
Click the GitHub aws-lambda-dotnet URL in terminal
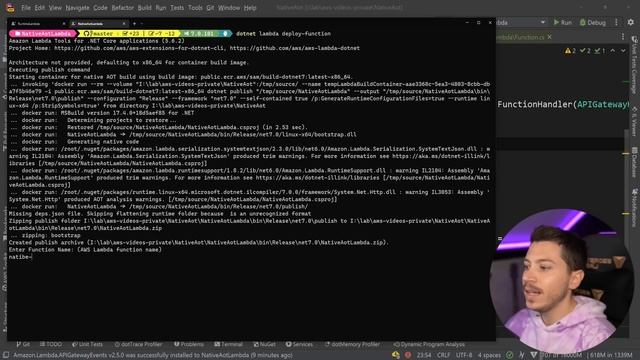(x=295, y=48)
